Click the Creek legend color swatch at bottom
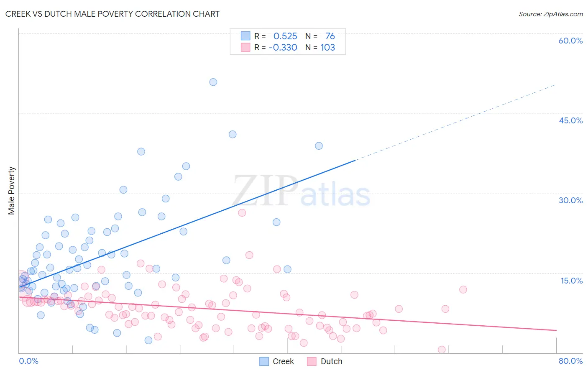588x373 pixels. [264, 361]
